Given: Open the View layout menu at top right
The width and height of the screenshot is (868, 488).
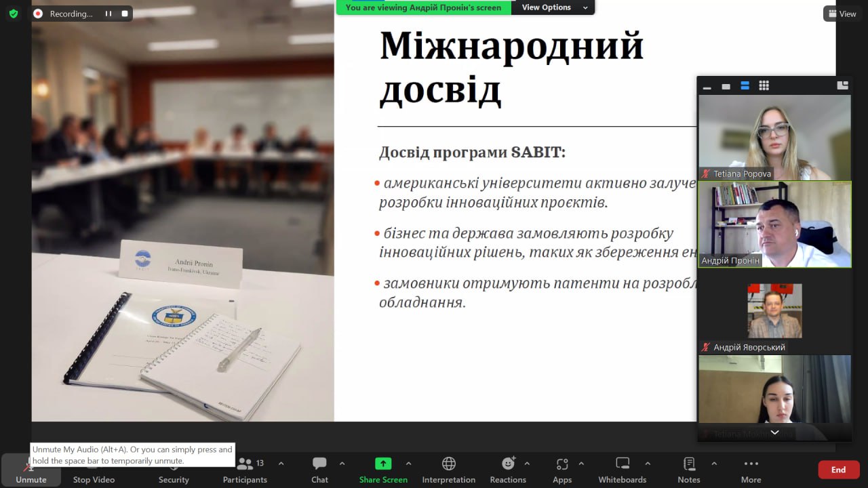Looking at the screenshot, I should coord(842,14).
